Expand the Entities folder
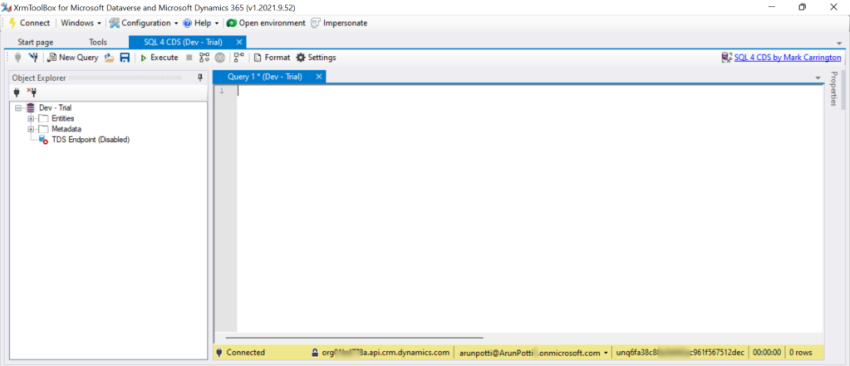Image resolution: width=850 pixels, height=366 pixels. 31,118
